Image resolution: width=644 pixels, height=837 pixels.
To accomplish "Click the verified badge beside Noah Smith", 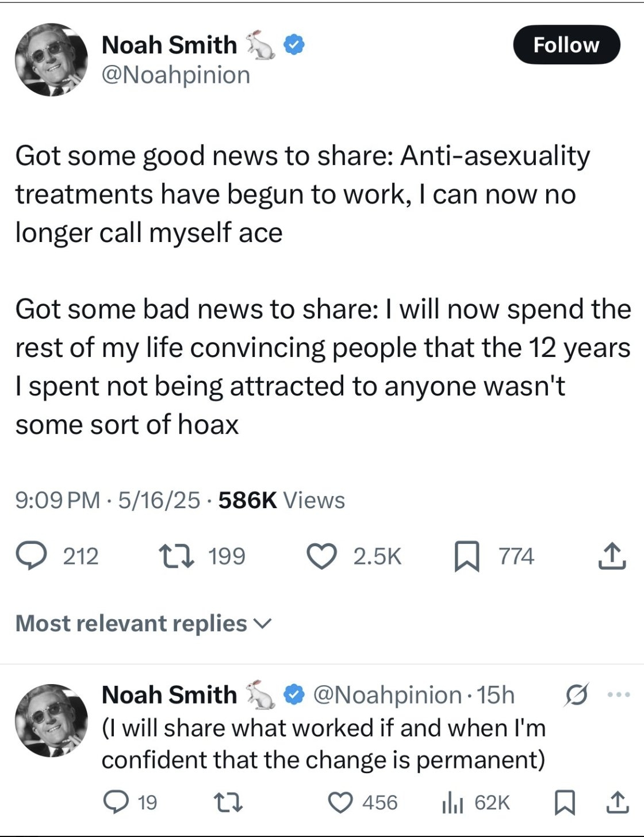I will point(294,45).
